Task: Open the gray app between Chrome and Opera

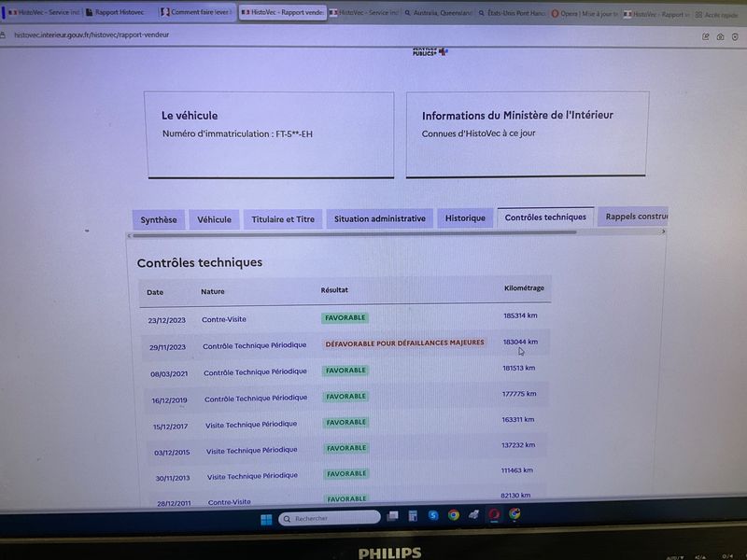Action: click(x=473, y=514)
